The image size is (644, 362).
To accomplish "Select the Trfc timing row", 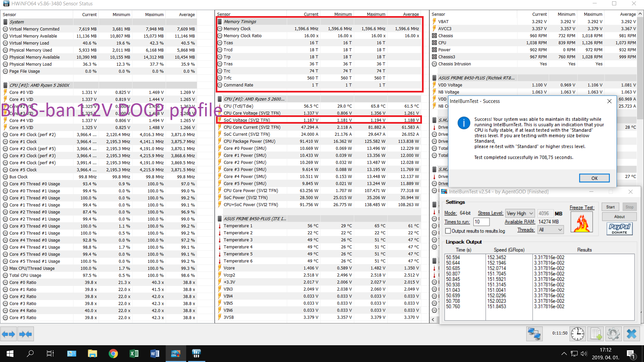I will click(318, 78).
